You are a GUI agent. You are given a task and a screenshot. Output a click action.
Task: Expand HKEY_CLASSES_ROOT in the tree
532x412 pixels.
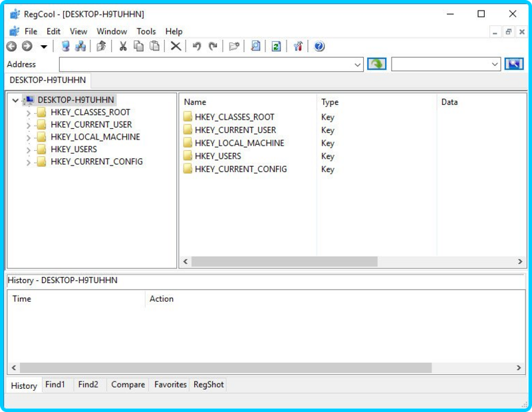click(x=29, y=113)
